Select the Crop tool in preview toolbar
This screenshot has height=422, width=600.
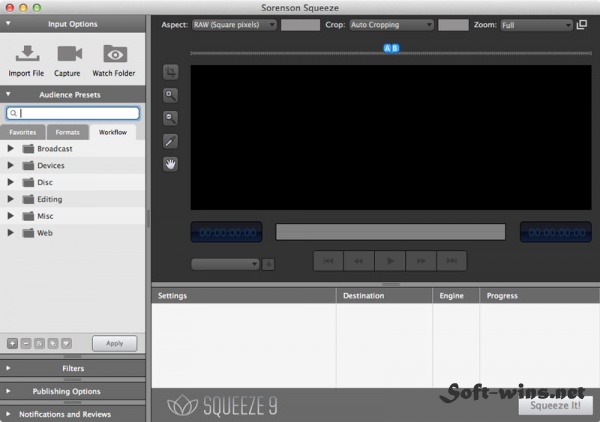(171, 72)
